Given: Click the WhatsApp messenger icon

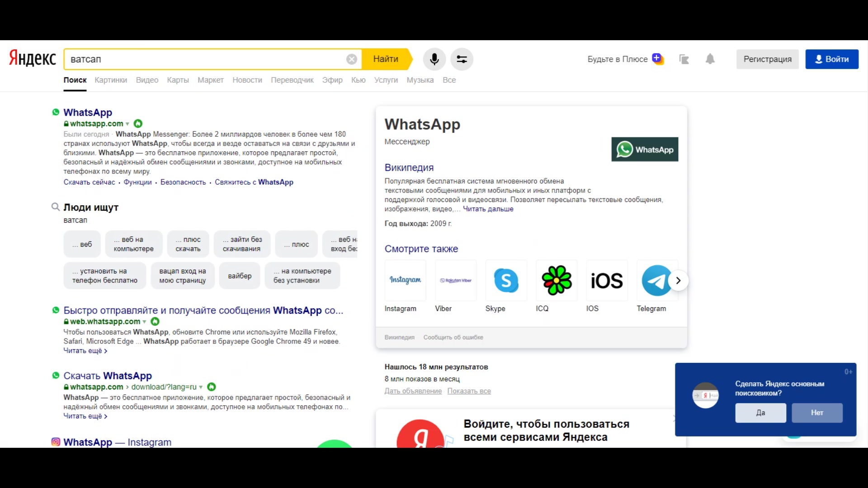Looking at the screenshot, I should (645, 149).
